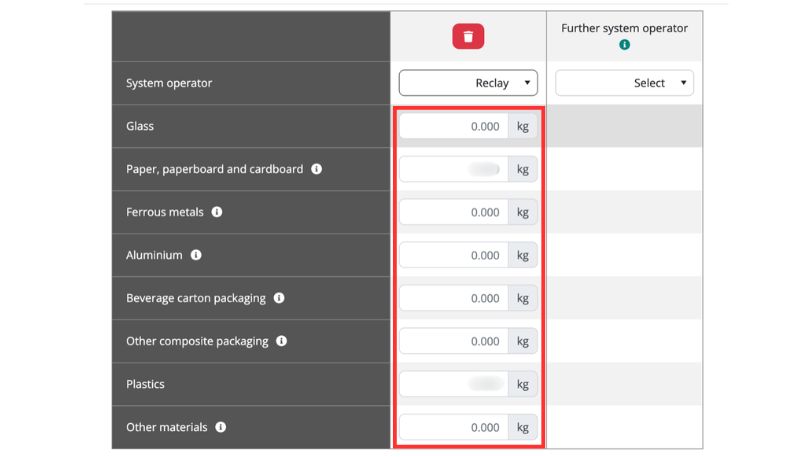The image size is (812, 457).
Task: Click info icon next to Paper, paperboard and cardboard
Action: coord(316,169)
